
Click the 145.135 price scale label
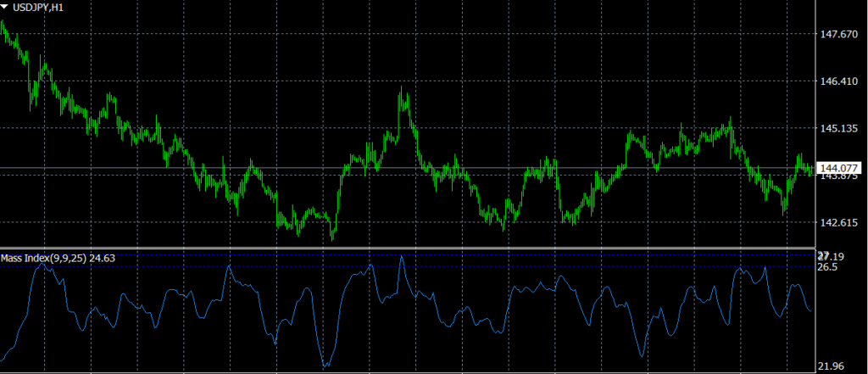[839, 129]
